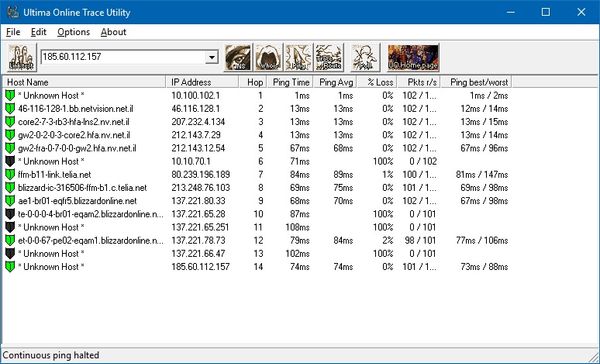This screenshot has width=600, height=364.
Task: Click the figures icon beside the address box
Action: coord(21,57)
